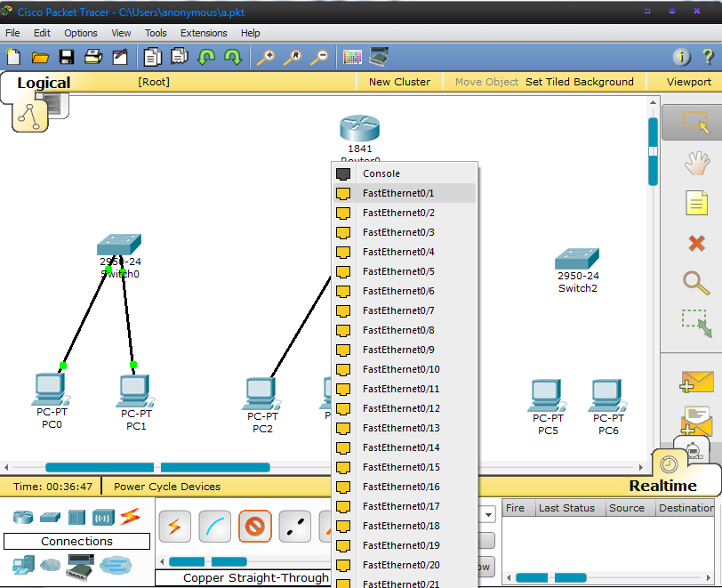Choose FastEthernet0/10 port
The image size is (722, 588).
coord(405,369)
